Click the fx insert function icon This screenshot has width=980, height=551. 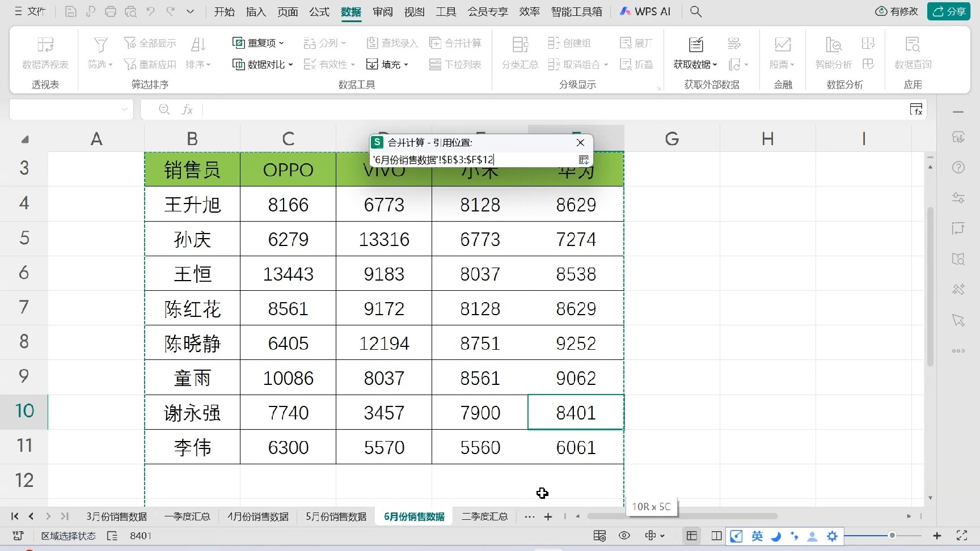187,109
